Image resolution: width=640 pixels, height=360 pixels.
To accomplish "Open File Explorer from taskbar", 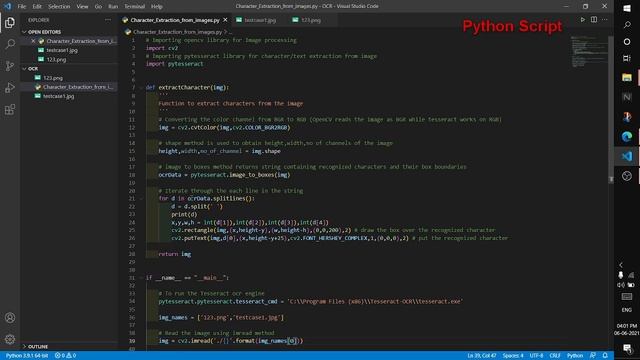I will coord(627,78).
